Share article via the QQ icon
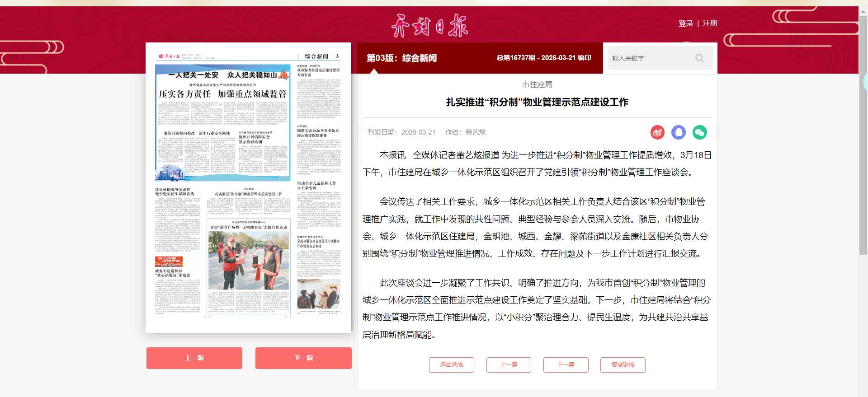The width and height of the screenshot is (868, 397). [x=679, y=132]
